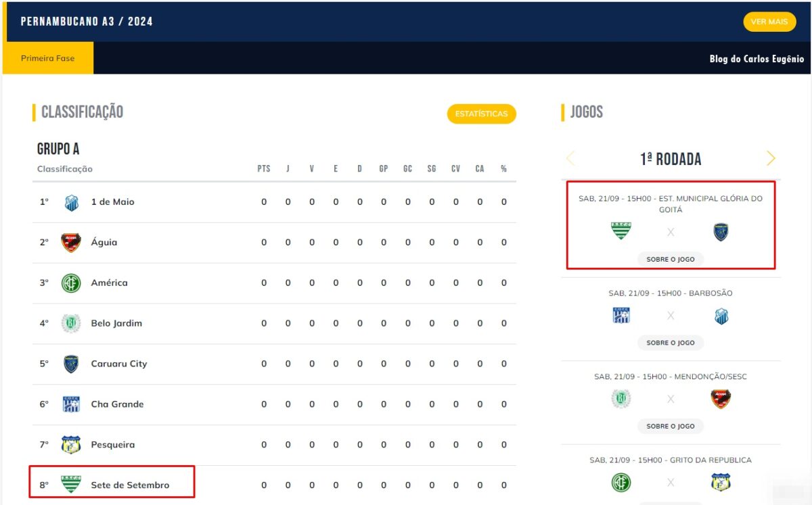
Task: Open the Primeira Fase tab
Action: pos(48,58)
